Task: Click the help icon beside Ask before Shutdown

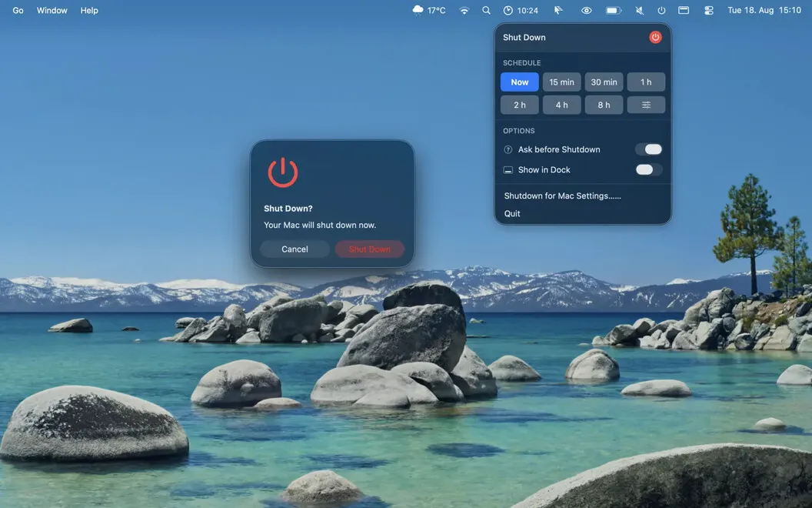Action: click(508, 149)
